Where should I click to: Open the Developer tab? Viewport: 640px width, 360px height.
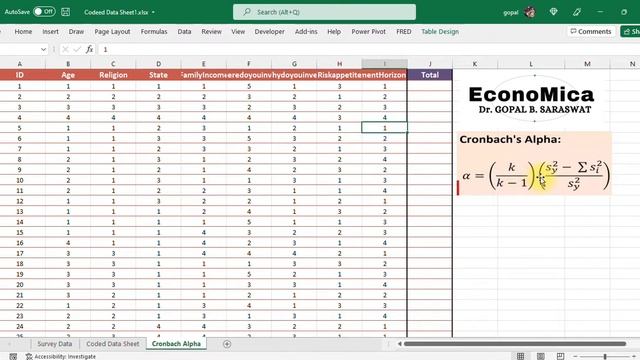coord(269,31)
